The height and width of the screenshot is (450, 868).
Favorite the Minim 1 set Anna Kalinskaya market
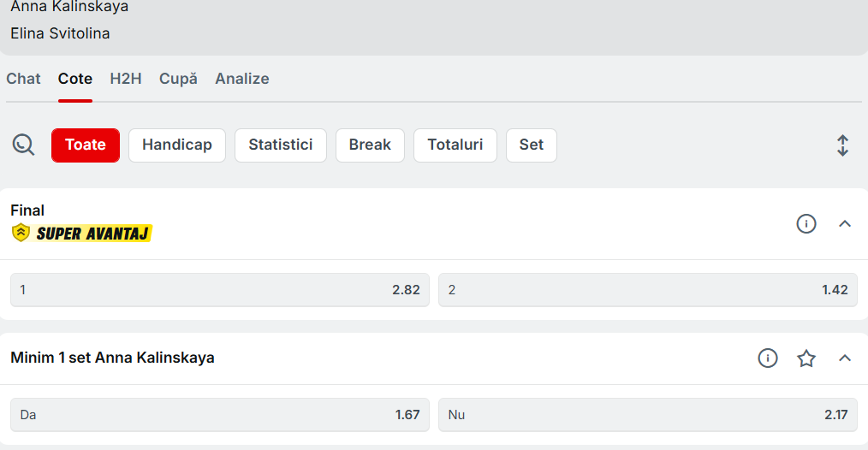(x=806, y=358)
